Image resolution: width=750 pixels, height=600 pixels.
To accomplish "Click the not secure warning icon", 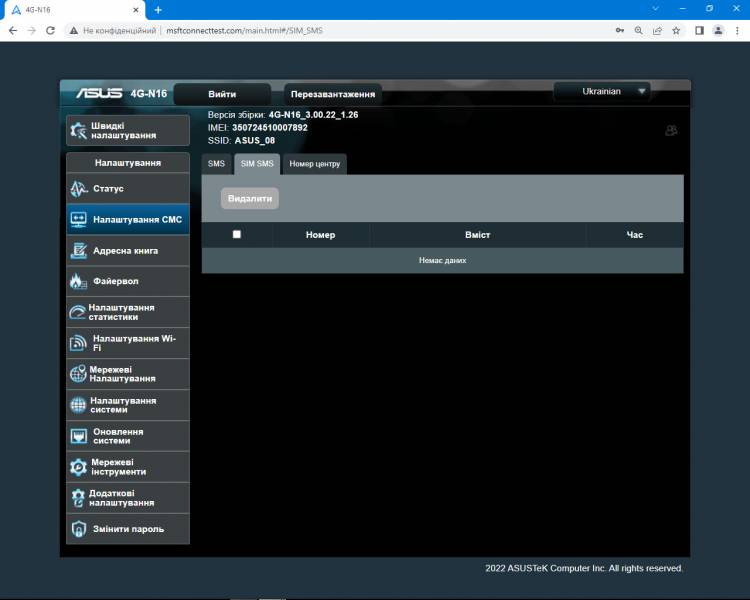I will click(x=73, y=31).
